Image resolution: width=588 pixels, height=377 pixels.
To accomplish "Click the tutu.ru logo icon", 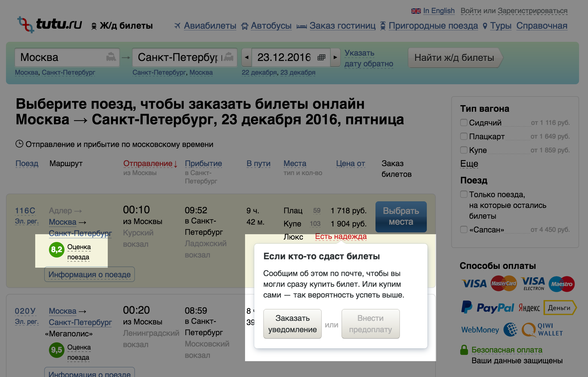I will tap(26, 24).
